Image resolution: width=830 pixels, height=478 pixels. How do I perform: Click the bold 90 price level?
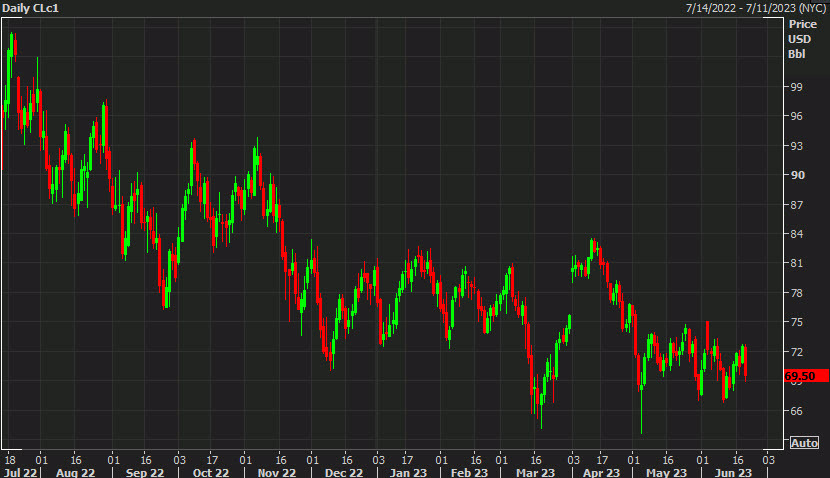[798, 175]
